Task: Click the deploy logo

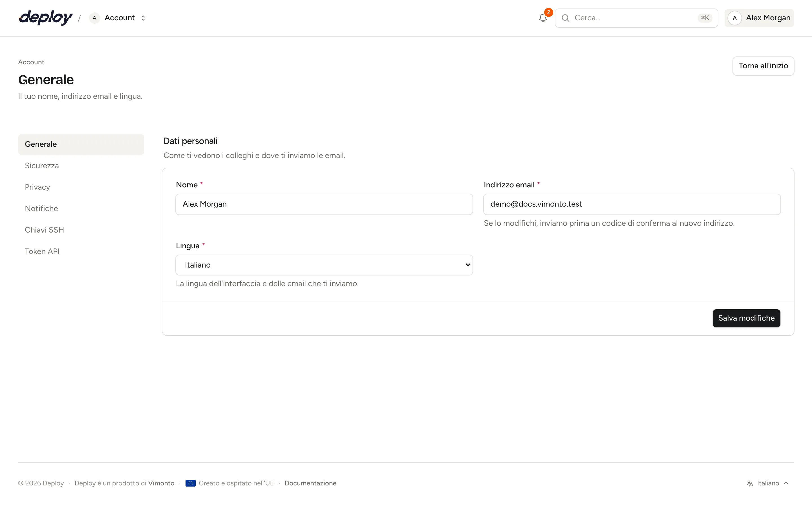Action: coord(46,18)
